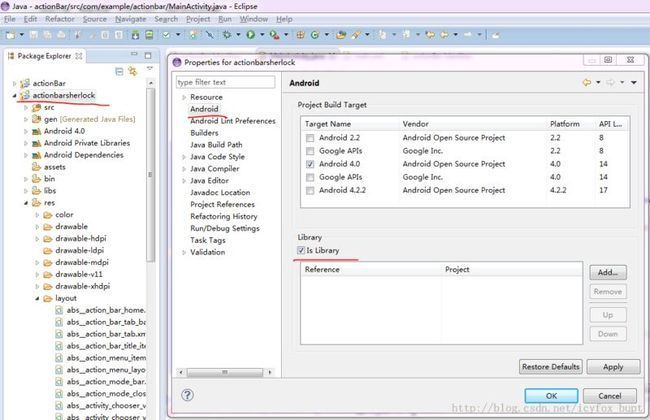The width and height of the screenshot is (650, 420).
Task: Select Android Lint Preferences item
Action: [x=233, y=121]
